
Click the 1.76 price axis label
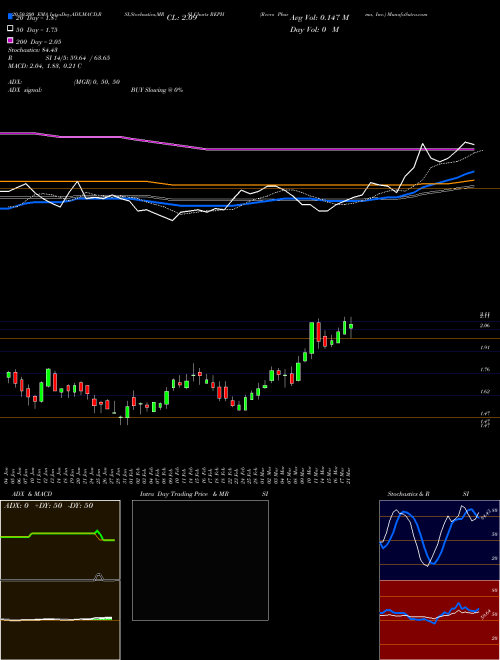(x=484, y=370)
